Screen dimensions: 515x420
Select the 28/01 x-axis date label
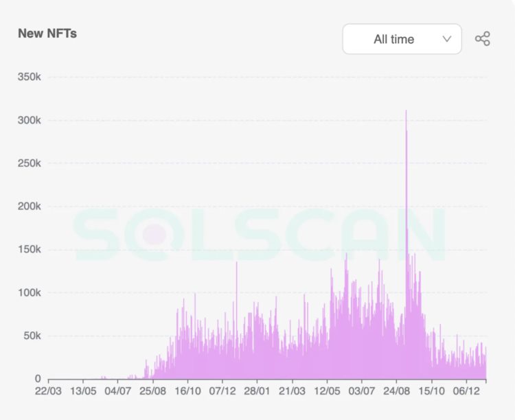click(257, 391)
